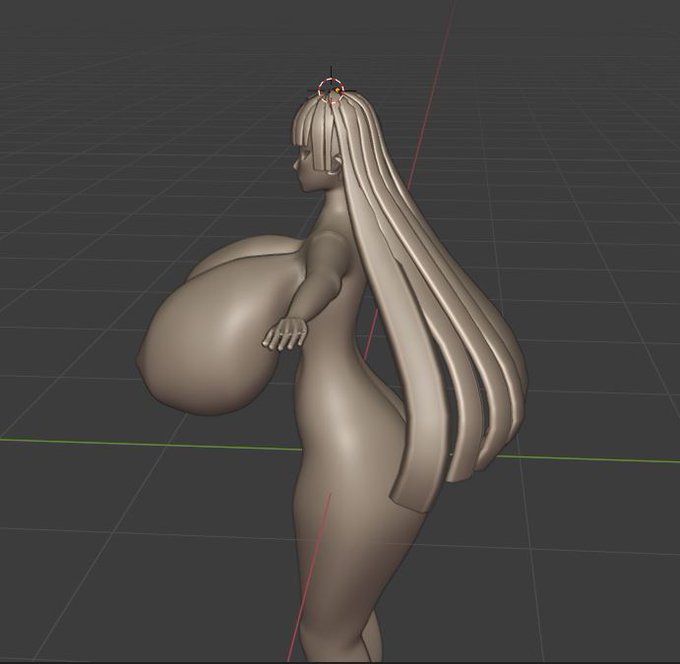The height and width of the screenshot is (664, 680).
Task: Select the character's outstretched hand
Action: [284, 334]
